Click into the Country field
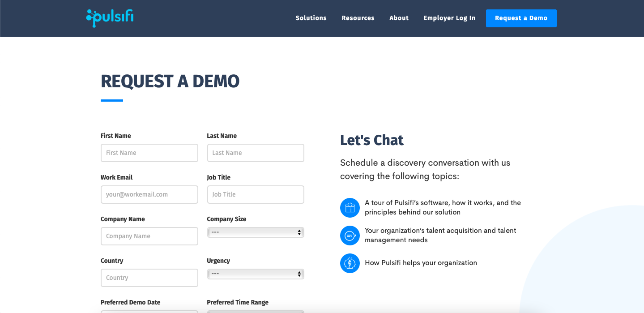Image resolution: width=644 pixels, height=313 pixels. click(149, 278)
